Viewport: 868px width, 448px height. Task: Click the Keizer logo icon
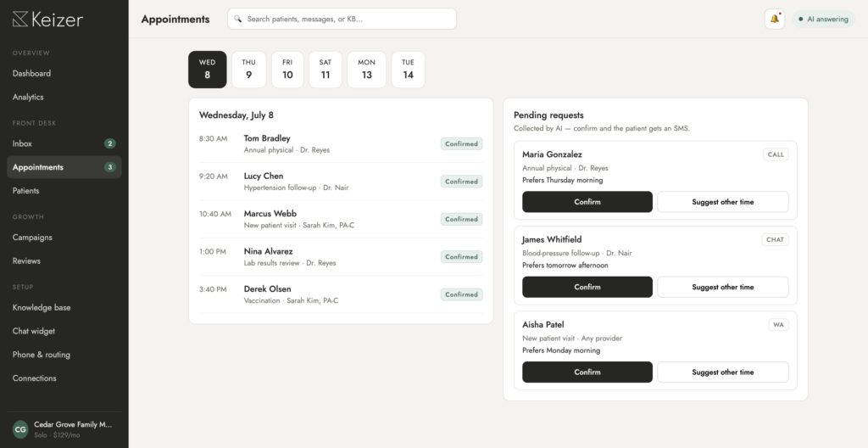20,20
